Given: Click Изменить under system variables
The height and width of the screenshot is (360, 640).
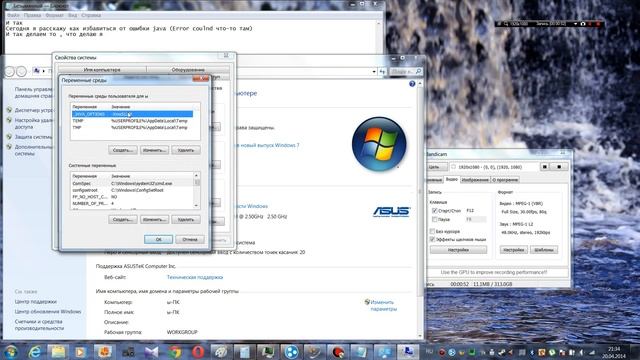Looking at the screenshot, I should pos(154,220).
